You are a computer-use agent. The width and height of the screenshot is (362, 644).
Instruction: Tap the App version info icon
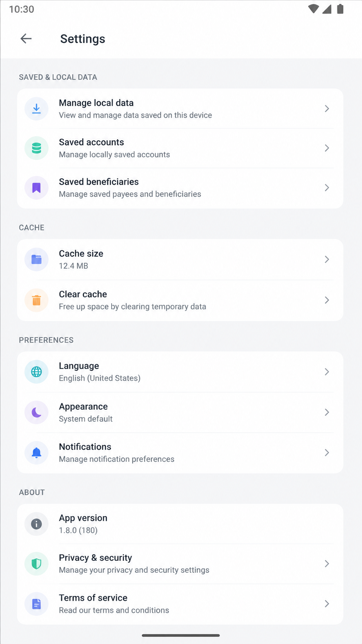(x=37, y=524)
